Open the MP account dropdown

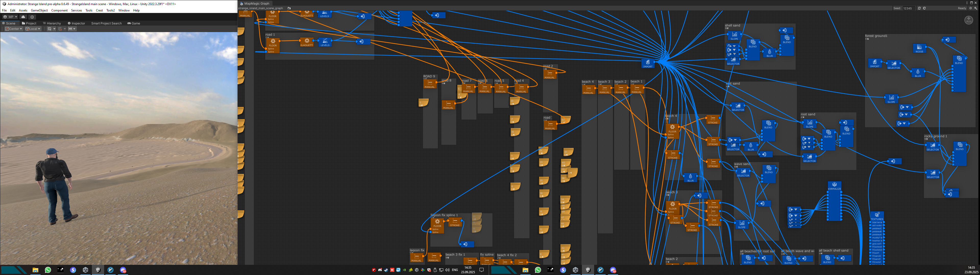pos(10,17)
